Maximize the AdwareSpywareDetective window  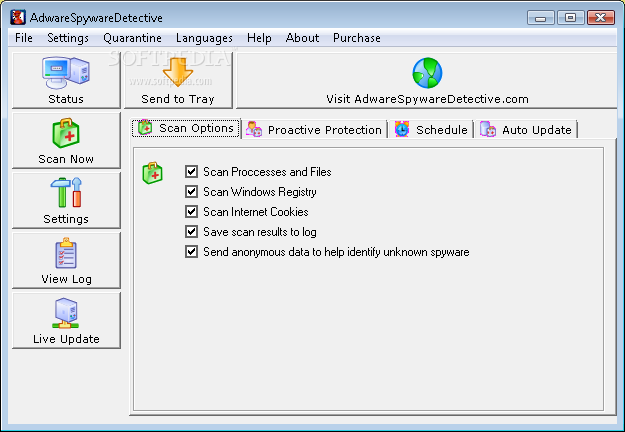point(570,18)
